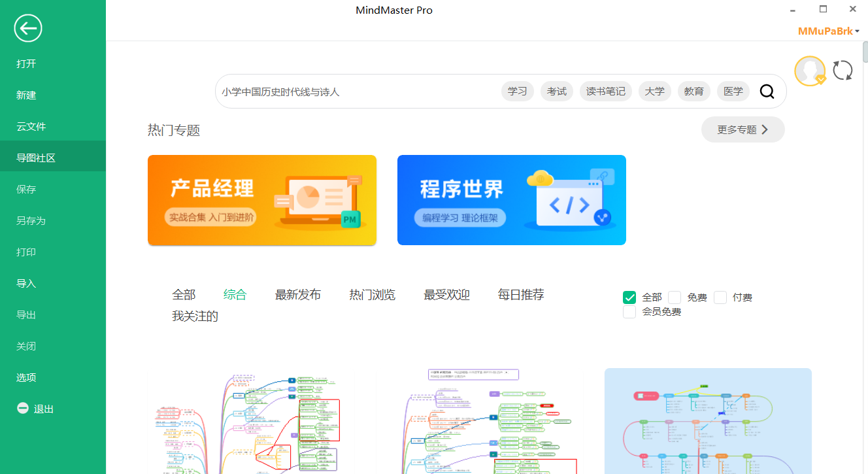Switch to the 最新发布 tab
This screenshot has width=868, height=474.
tap(297, 295)
